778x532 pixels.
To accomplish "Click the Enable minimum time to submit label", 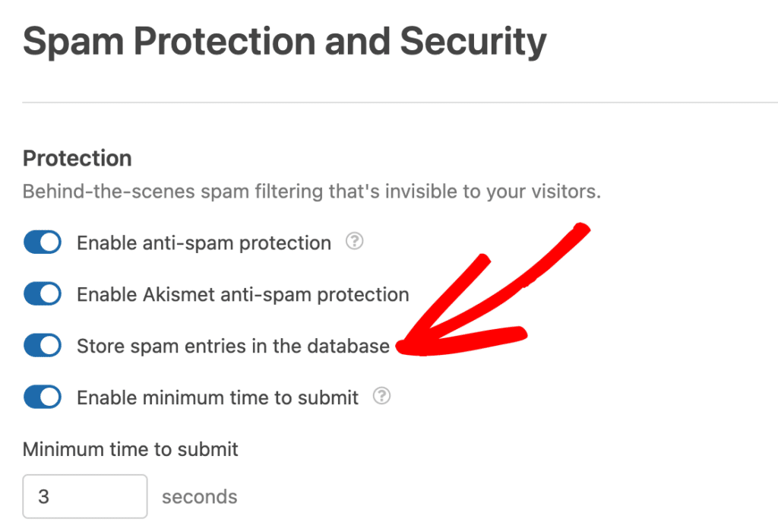I will tap(217, 396).
